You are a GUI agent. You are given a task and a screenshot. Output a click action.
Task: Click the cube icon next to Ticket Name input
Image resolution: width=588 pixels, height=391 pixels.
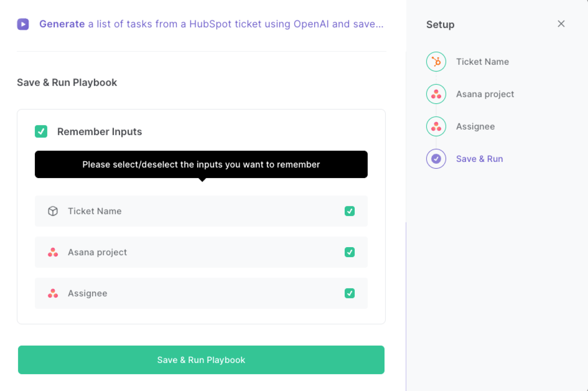click(53, 211)
